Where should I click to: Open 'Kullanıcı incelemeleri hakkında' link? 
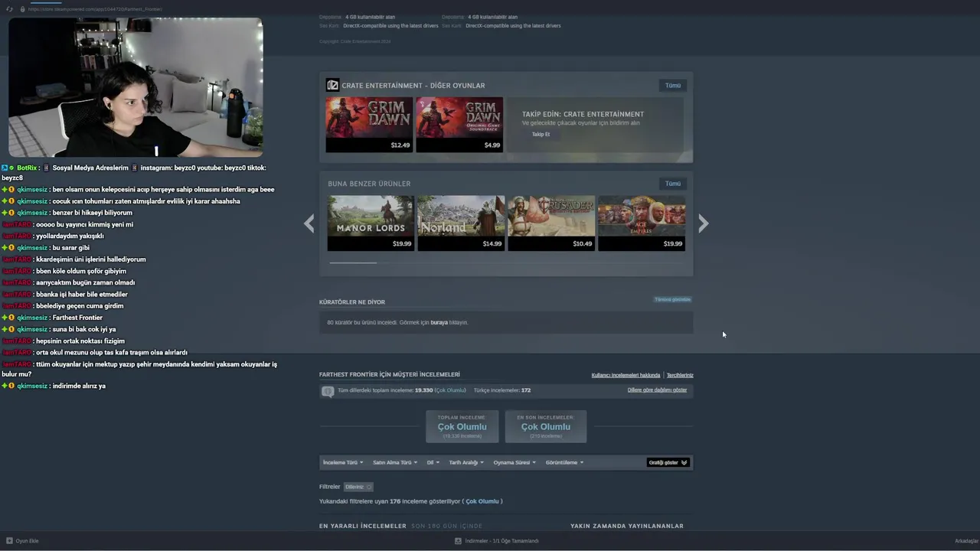click(x=626, y=375)
